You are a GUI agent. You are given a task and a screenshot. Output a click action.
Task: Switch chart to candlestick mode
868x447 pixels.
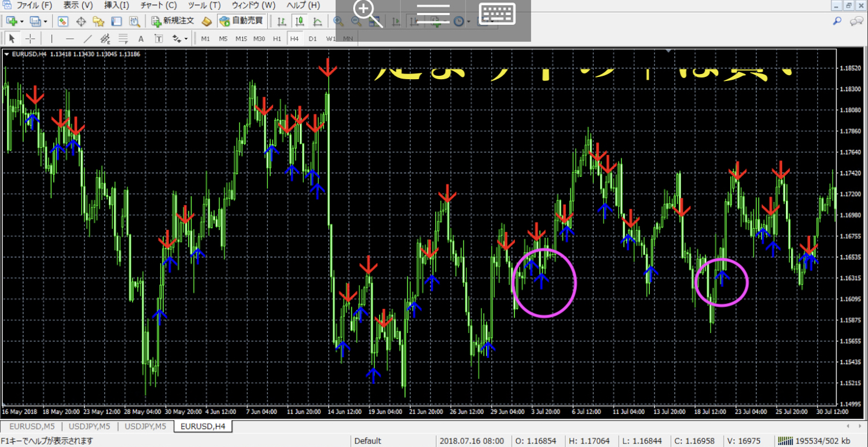pos(300,21)
